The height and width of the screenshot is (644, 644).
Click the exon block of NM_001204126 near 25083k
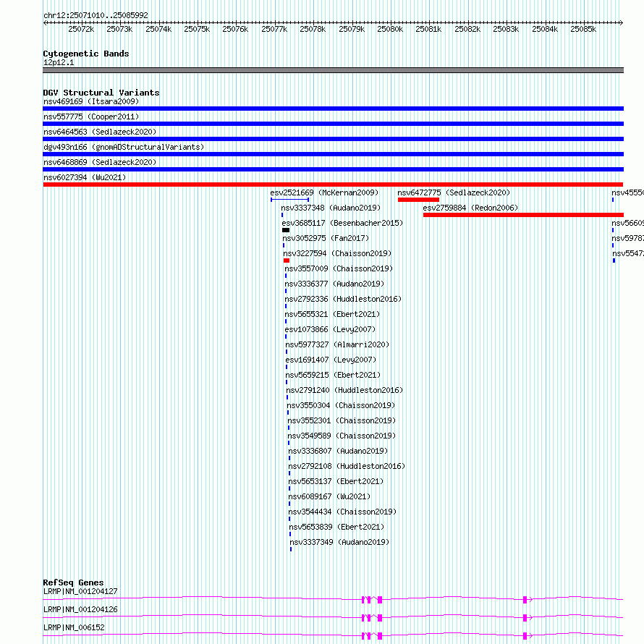(x=525, y=618)
